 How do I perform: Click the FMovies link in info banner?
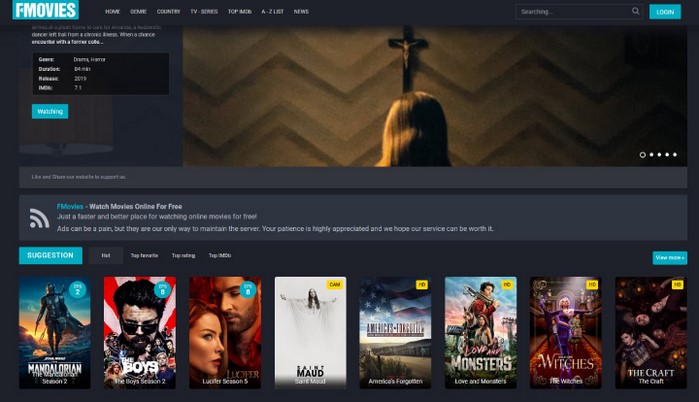pos(70,206)
